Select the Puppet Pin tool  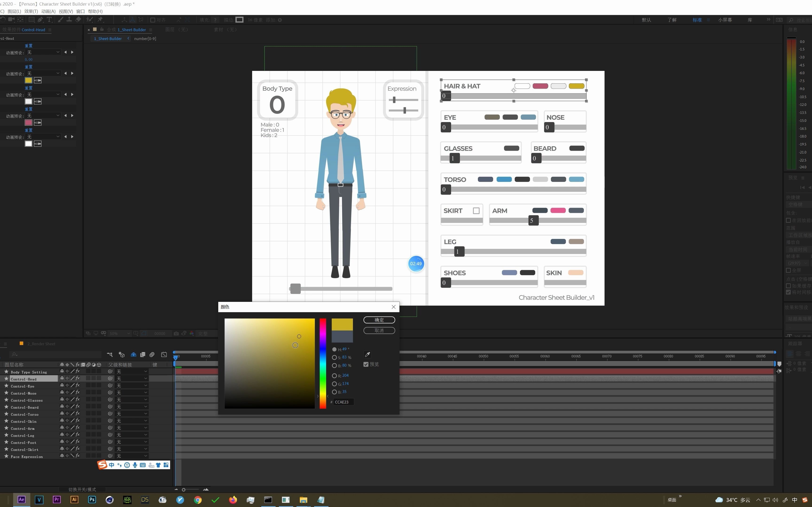tap(100, 20)
